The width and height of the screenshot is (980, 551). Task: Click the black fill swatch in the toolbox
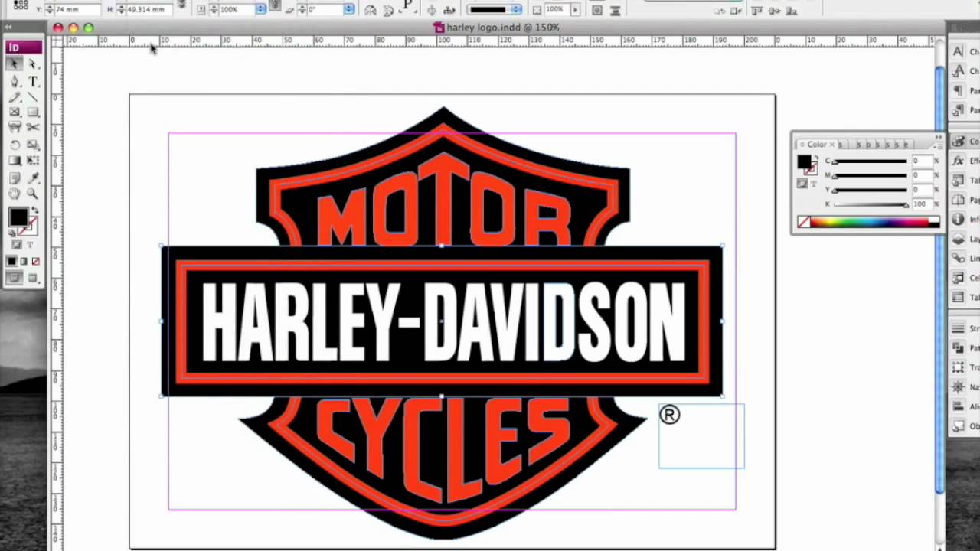pyautogui.click(x=18, y=217)
